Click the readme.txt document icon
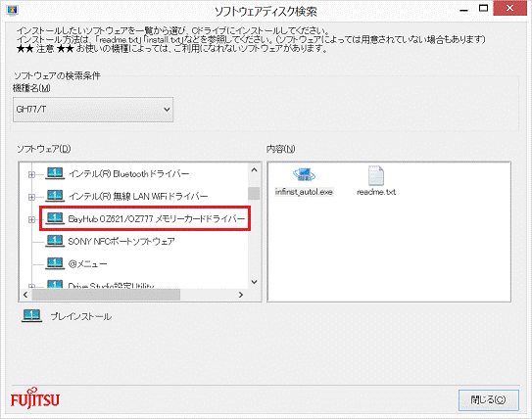532x419 pixels. [x=376, y=175]
